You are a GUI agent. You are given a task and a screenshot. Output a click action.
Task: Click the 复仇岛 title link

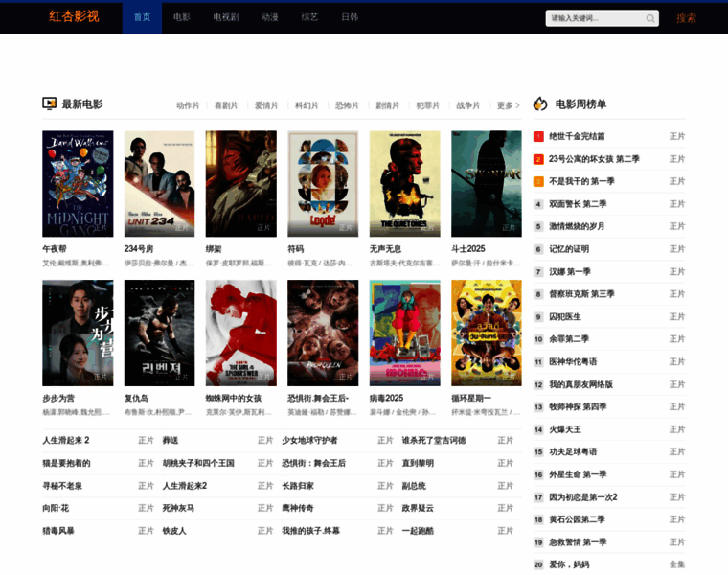(136, 399)
